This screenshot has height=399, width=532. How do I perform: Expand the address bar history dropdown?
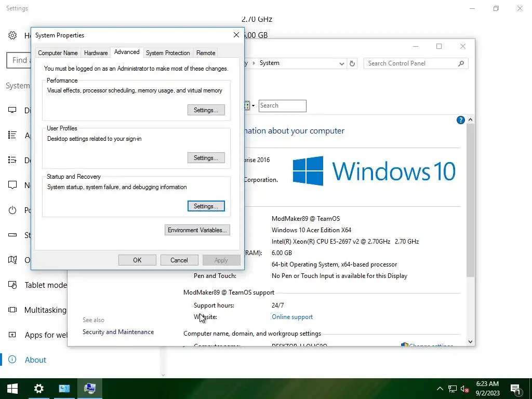point(341,63)
